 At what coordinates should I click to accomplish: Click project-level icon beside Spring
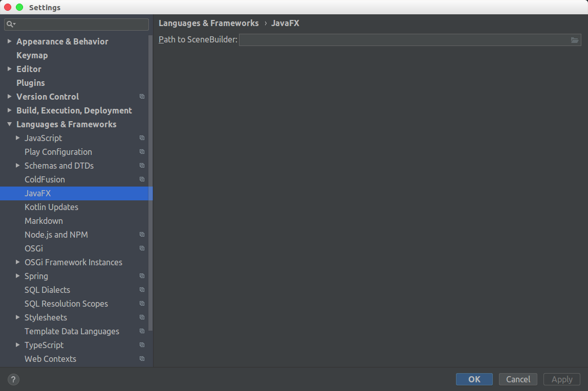click(x=142, y=276)
